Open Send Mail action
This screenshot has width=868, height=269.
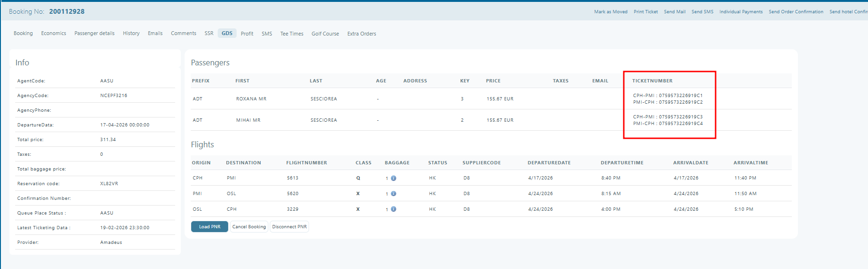[x=674, y=12]
